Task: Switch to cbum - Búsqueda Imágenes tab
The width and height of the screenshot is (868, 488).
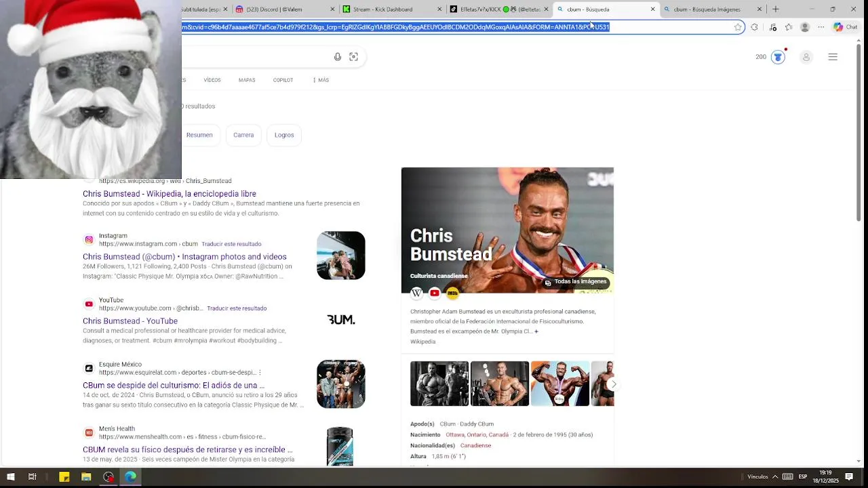Action: click(713, 9)
